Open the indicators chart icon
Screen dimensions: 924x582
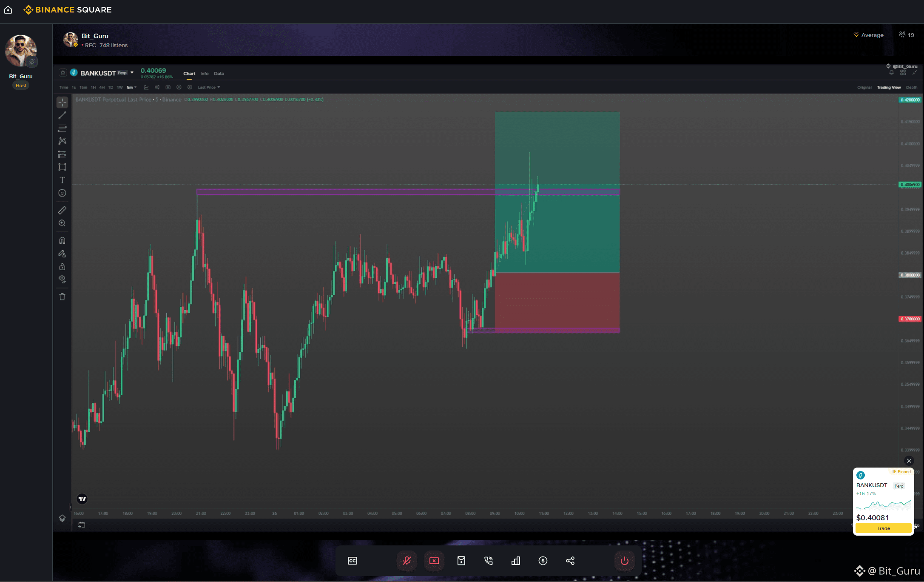point(146,87)
